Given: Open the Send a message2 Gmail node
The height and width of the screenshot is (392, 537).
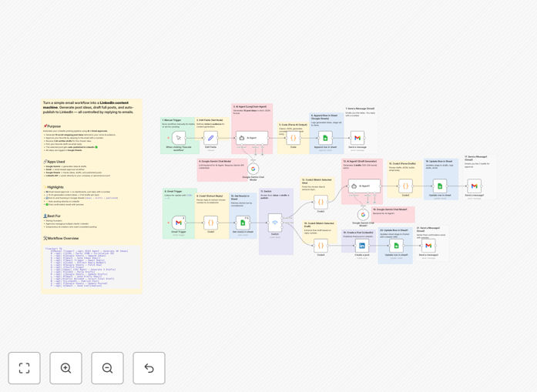Looking at the screenshot, I should tap(428, 246).
